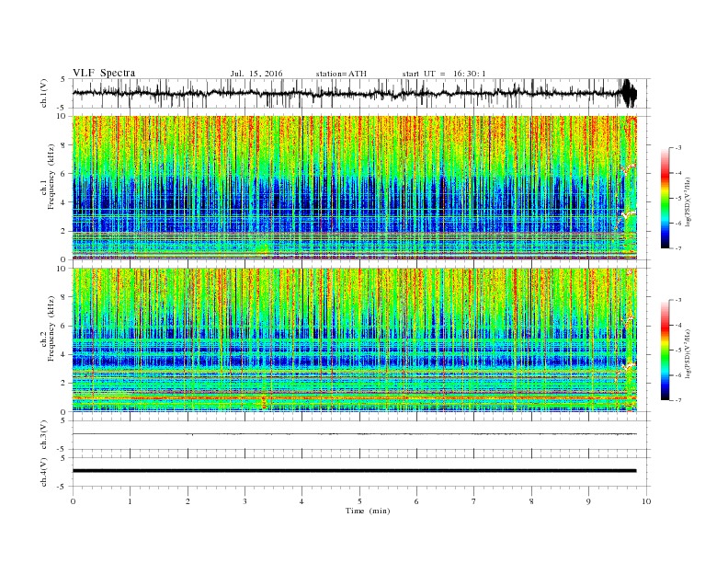Click the "-3" tick on ch.2 color bar
The image size is (728, 563).
pos(678,300)
